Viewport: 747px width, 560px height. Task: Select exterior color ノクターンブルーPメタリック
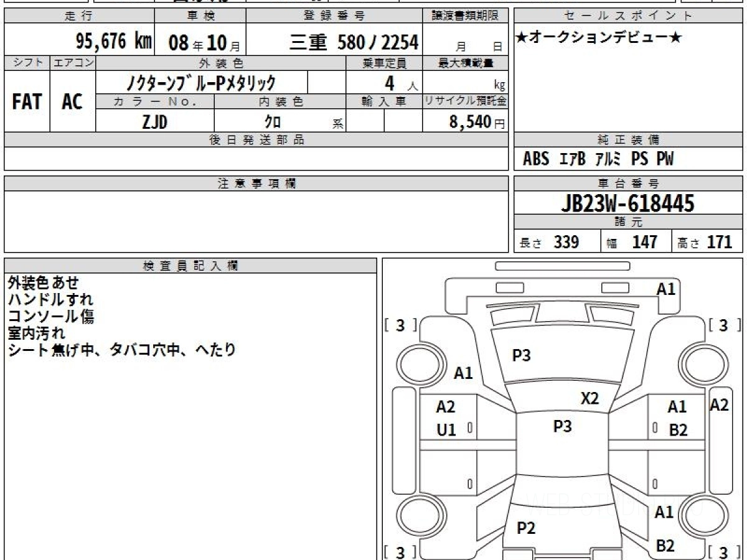202,82
